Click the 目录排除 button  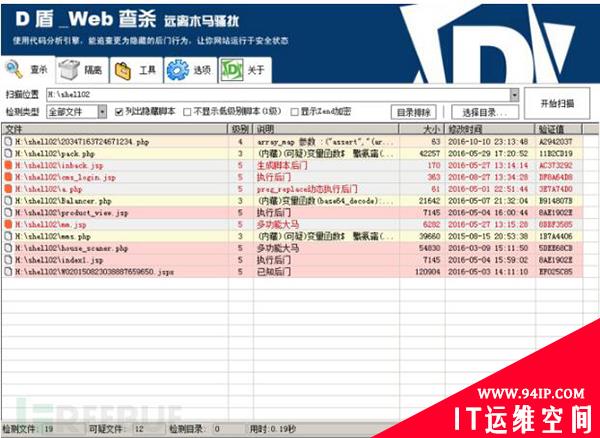coord(413,112)
